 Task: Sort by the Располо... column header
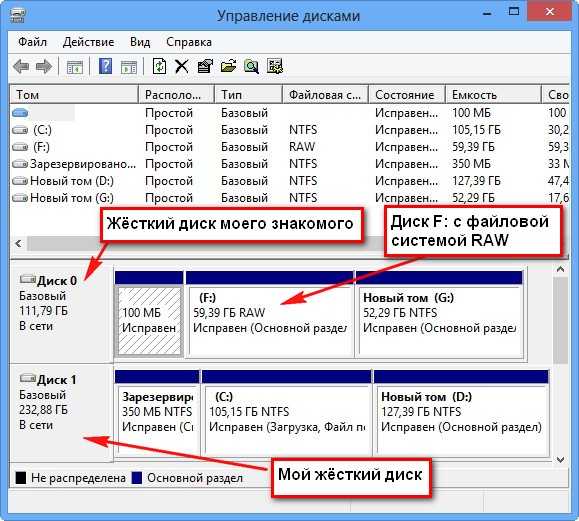click(x=177, y=95)
